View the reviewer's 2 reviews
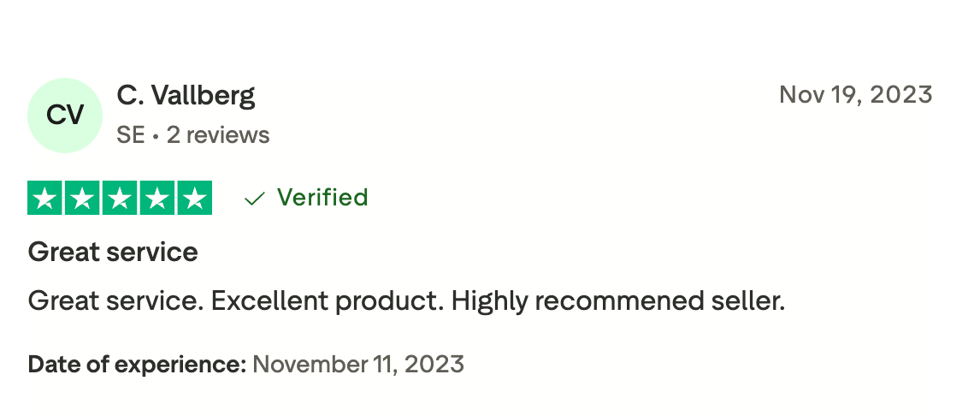Screen dimensions: 980x416 (x=218, y=135)
